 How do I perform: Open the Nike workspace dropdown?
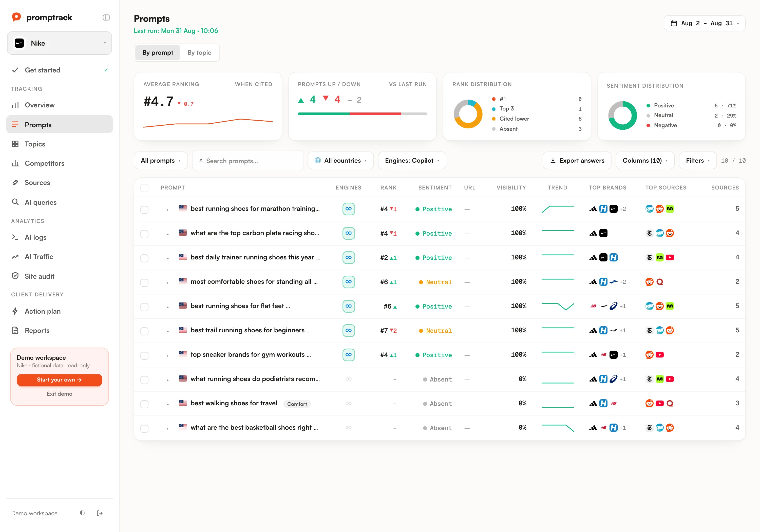pos(60,43)
